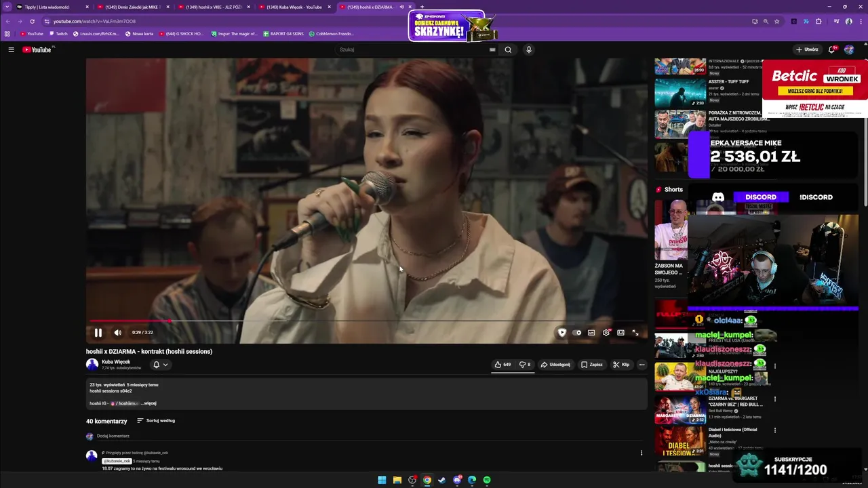Open the RAPORT G4 SKINS bookmark
Image resolution: width=868 pixels, height=488 pixels.
[283, 34]
